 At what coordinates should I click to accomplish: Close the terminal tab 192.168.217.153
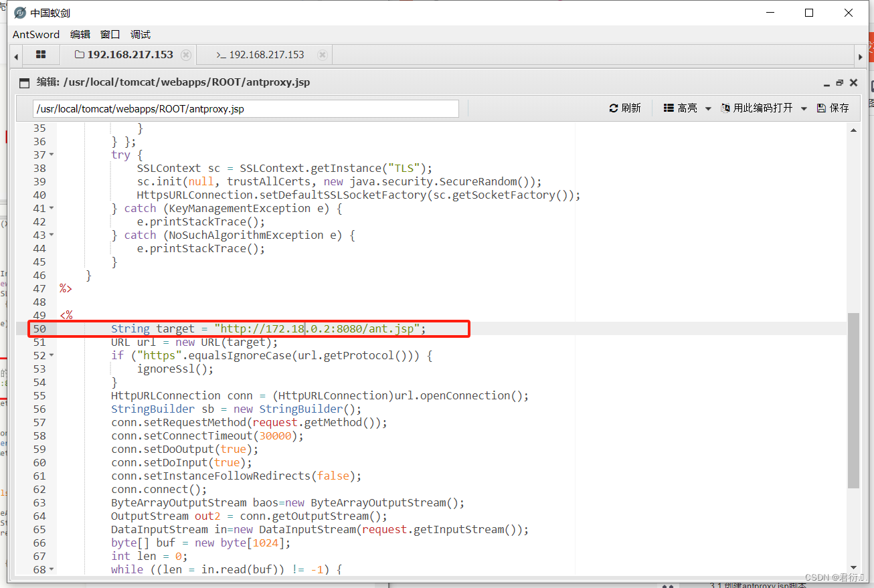(x=323, y=55)
